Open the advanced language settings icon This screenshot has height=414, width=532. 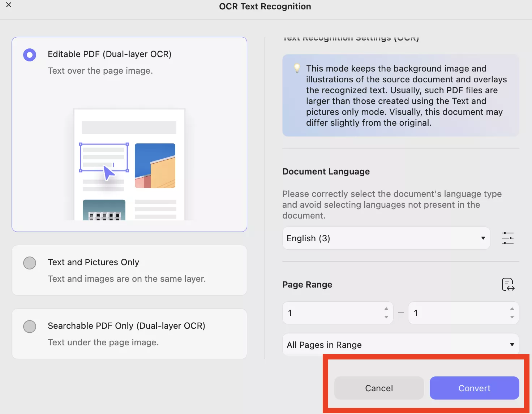pos(507,238)
